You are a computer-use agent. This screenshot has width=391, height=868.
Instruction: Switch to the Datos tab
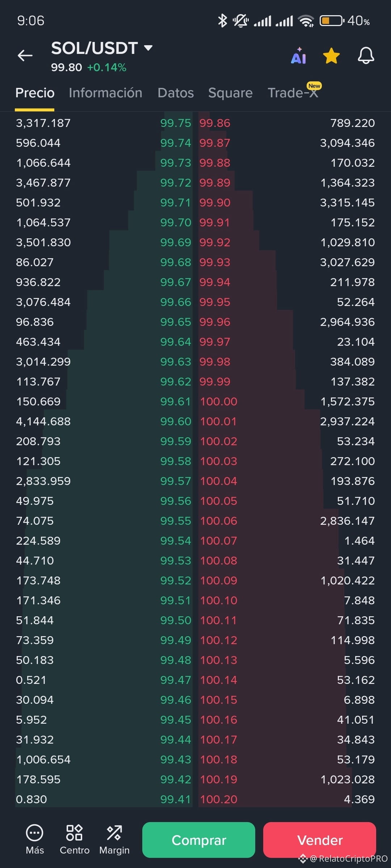click(176, 93)
